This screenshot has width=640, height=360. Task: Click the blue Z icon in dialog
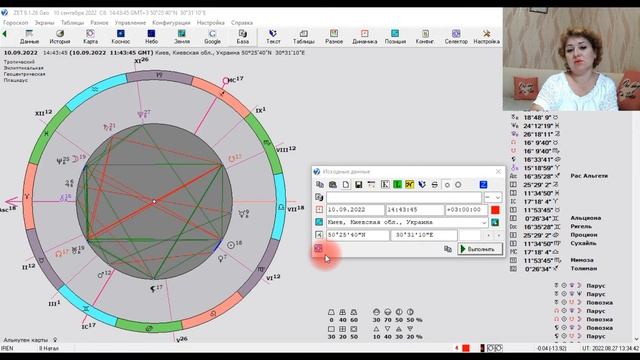coord(483,184)
